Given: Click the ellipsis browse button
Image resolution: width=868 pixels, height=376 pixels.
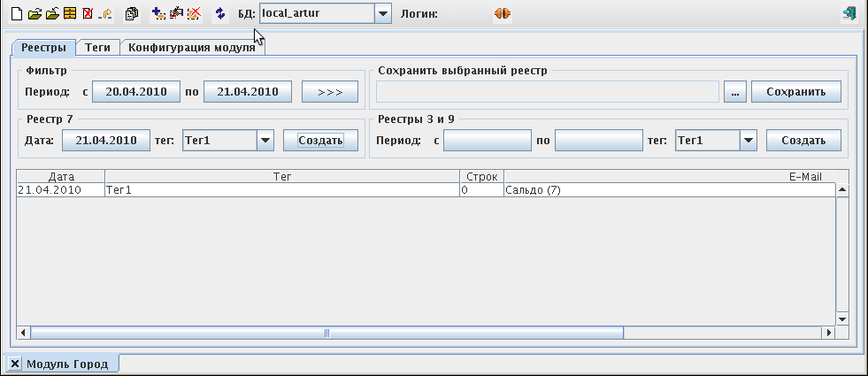Looking at the screenshot, I should [x=735, y=91].
